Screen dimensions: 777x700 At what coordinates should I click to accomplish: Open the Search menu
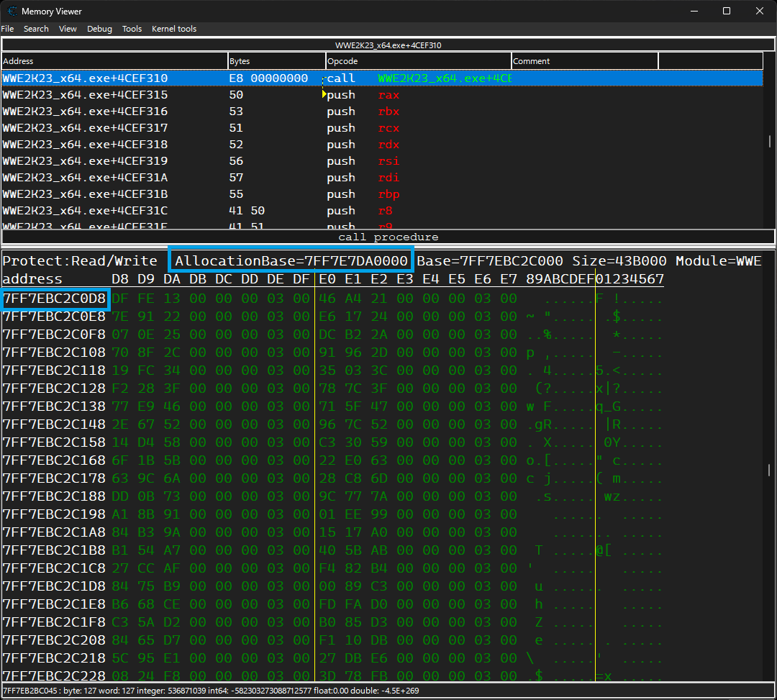pos(36,29)
